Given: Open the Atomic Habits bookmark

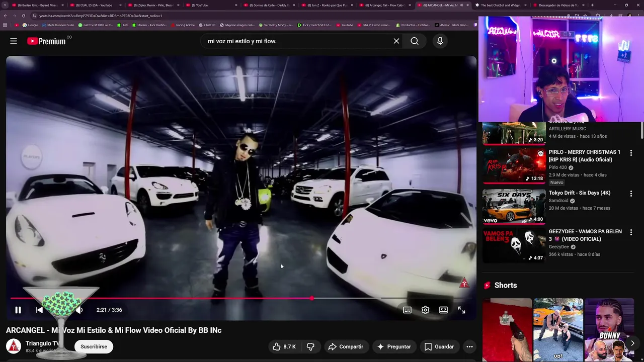Looking at the screenshot, I should click(x=450, y=25).
